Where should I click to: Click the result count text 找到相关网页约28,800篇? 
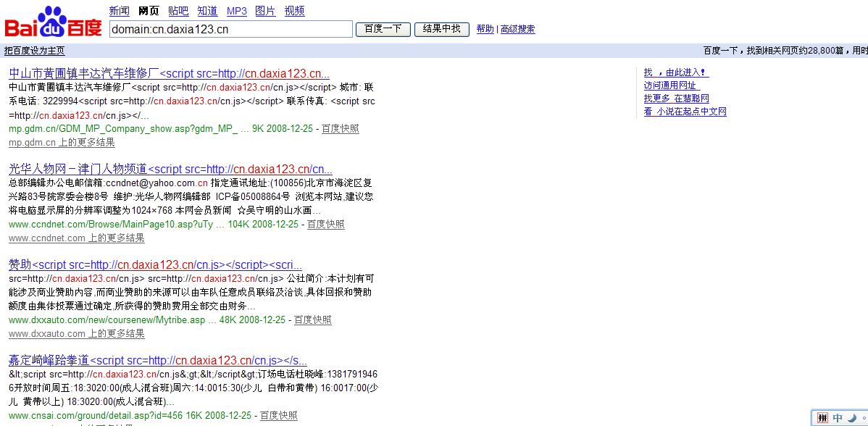click(795, 51)
